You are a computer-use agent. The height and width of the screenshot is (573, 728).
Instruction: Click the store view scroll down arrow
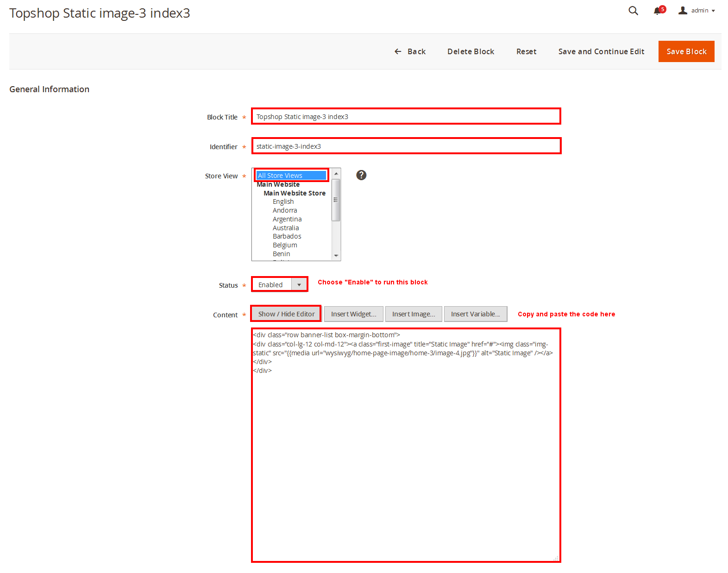coord(336,256)
